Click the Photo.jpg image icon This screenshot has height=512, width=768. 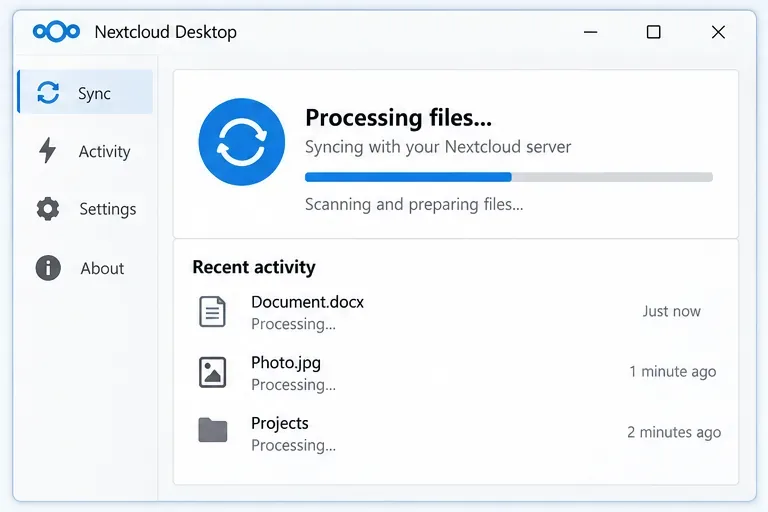pos(213,372)
